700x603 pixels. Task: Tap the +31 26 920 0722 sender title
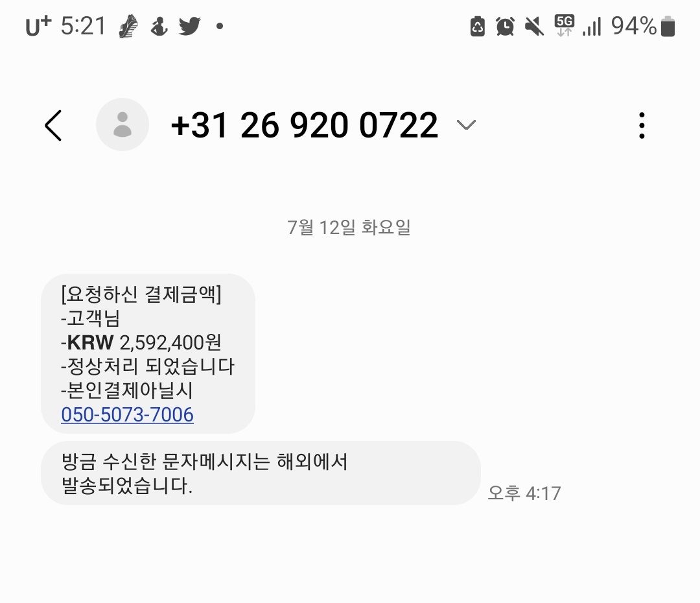305,125
